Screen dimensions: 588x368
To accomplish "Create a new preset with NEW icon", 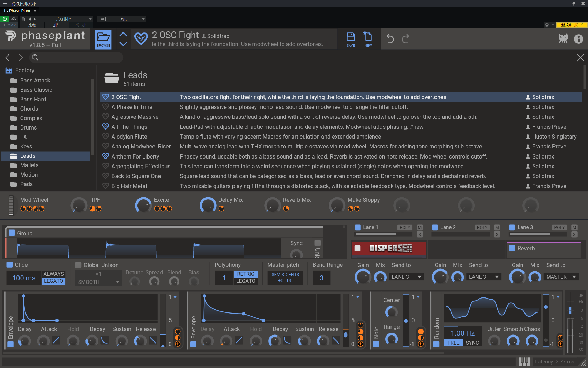I will click(368, 39).
